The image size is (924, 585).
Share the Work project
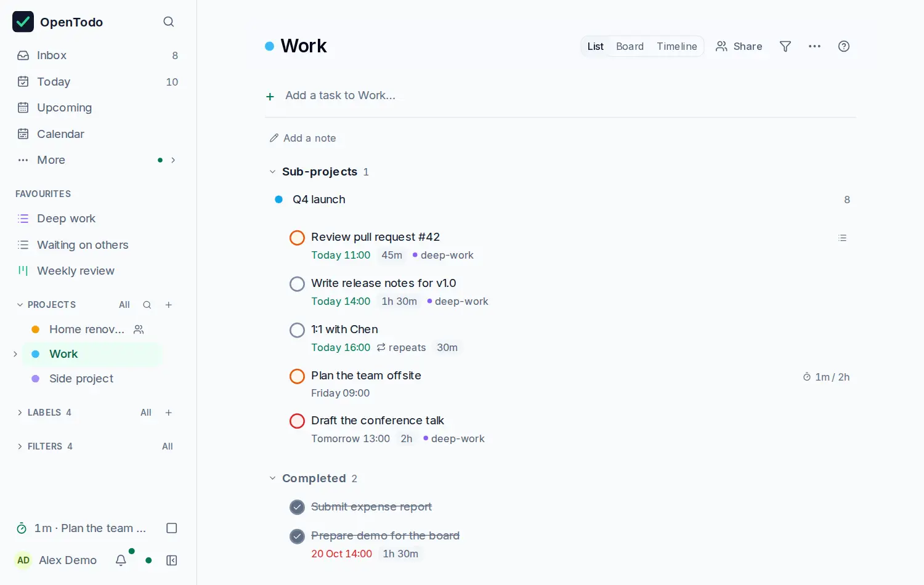[739, 46]
